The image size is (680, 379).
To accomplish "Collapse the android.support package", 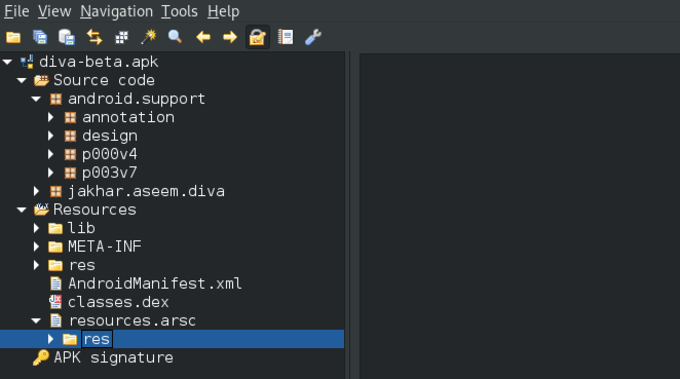I will 36,99.
